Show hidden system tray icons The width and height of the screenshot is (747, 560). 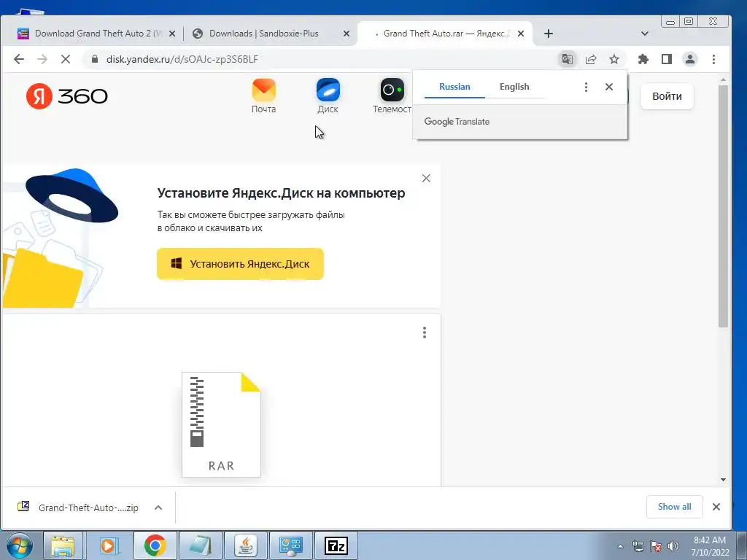(x=620, y=546)
